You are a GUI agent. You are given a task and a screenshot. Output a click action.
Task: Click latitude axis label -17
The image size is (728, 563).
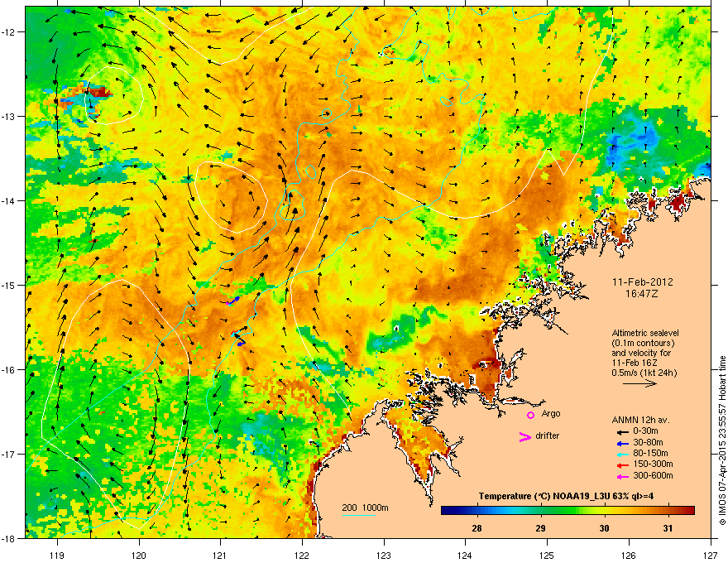tap(8, 454)
